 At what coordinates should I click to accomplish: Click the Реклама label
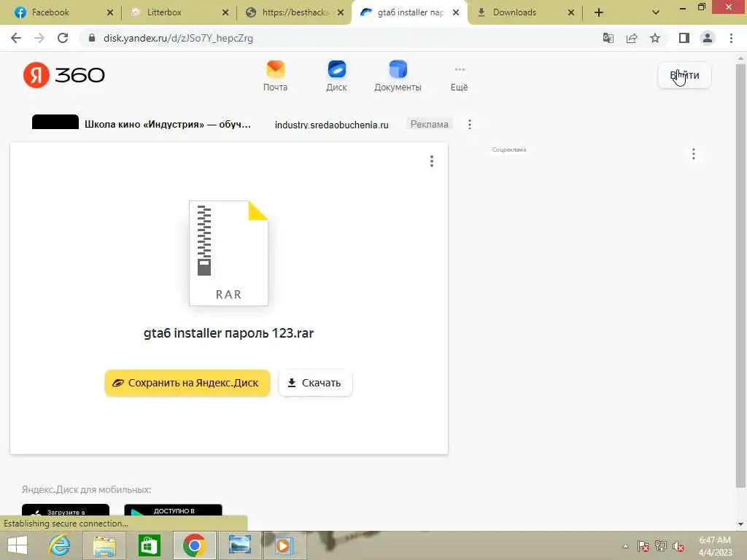tap(429, 124)
